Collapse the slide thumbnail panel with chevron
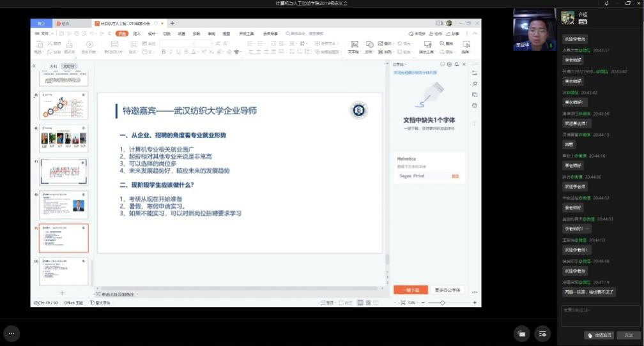The width and height of the screenshot is (644, 346). 34,66
